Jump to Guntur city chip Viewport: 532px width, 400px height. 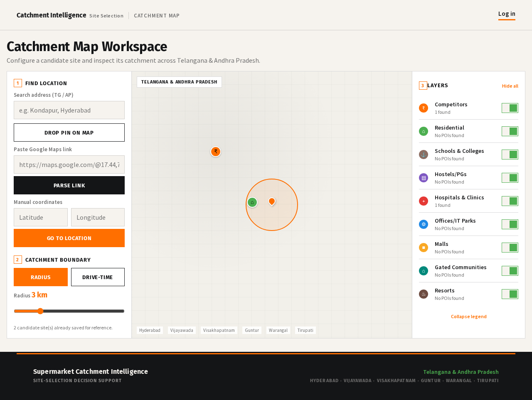click(x=252, y=330)
